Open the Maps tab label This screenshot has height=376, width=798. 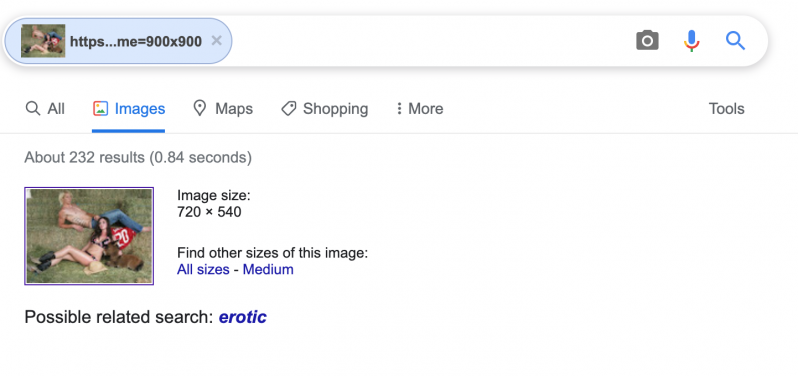(x=234, y=108)
